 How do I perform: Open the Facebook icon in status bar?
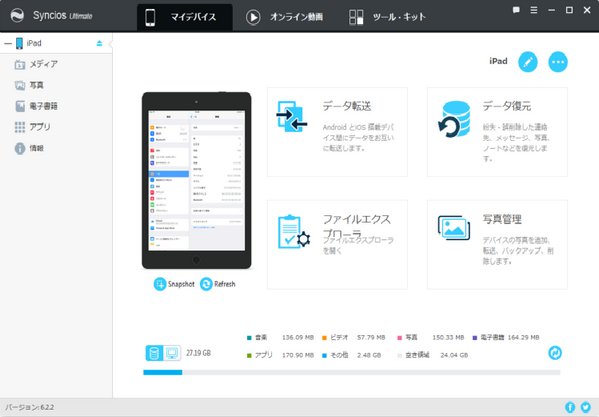570,407
